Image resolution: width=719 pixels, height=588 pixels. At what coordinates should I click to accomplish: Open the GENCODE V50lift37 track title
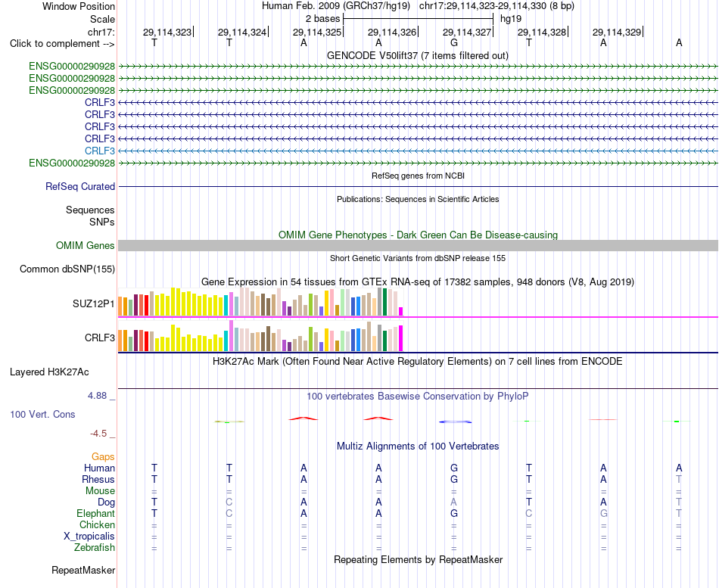(417, 55)
